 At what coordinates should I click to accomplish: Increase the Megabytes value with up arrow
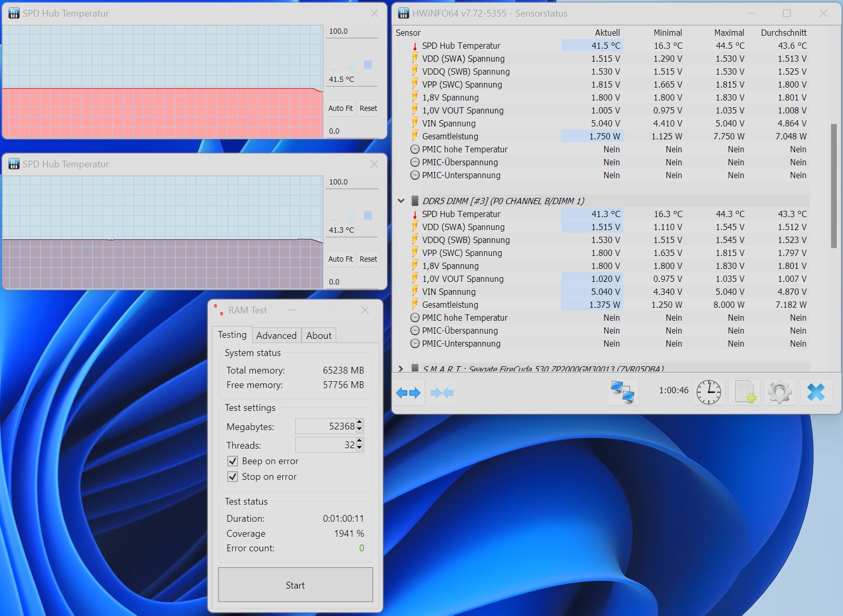360,423
